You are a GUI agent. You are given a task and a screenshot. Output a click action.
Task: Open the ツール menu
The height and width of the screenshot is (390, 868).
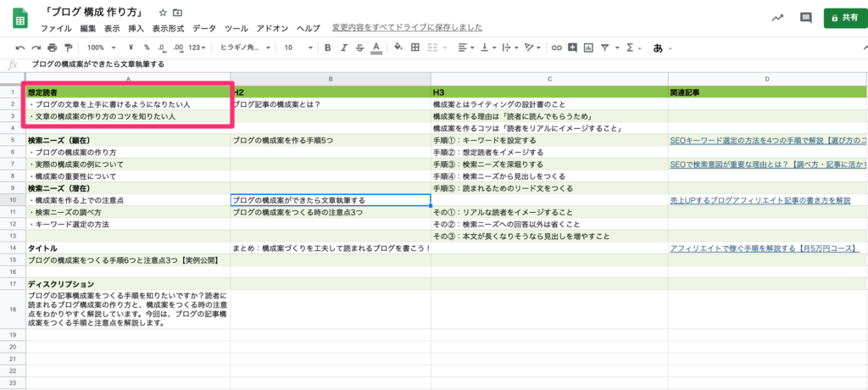(236, 28)
